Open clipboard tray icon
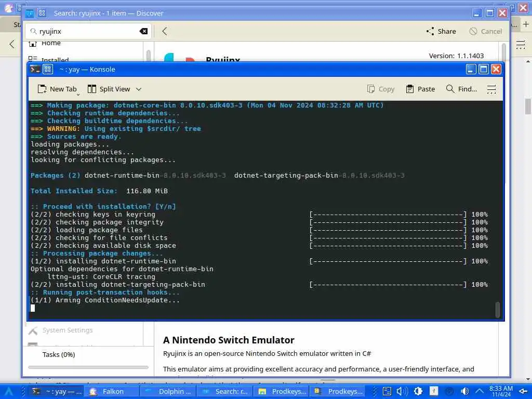This screenshot has height=399, width=532. pyautogui.click(x=387, y=391)
